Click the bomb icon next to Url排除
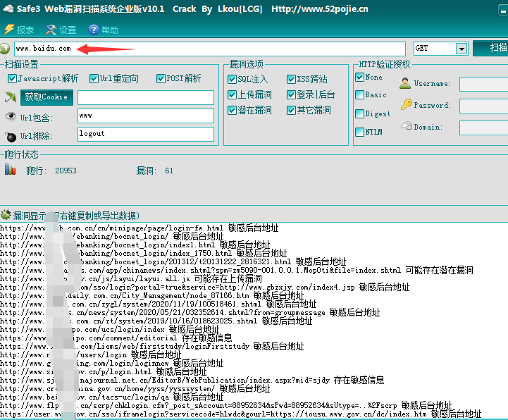The width and height of the screenshot is (508, 420). pos(11,137)
